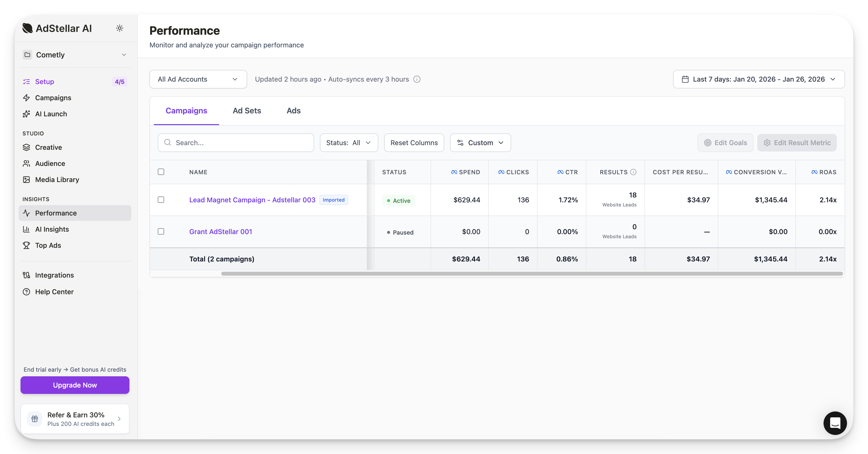This screenshot has height=454, width=868.
Task: Switch to the Ad Sets tab
Action: tap(247, 110)
